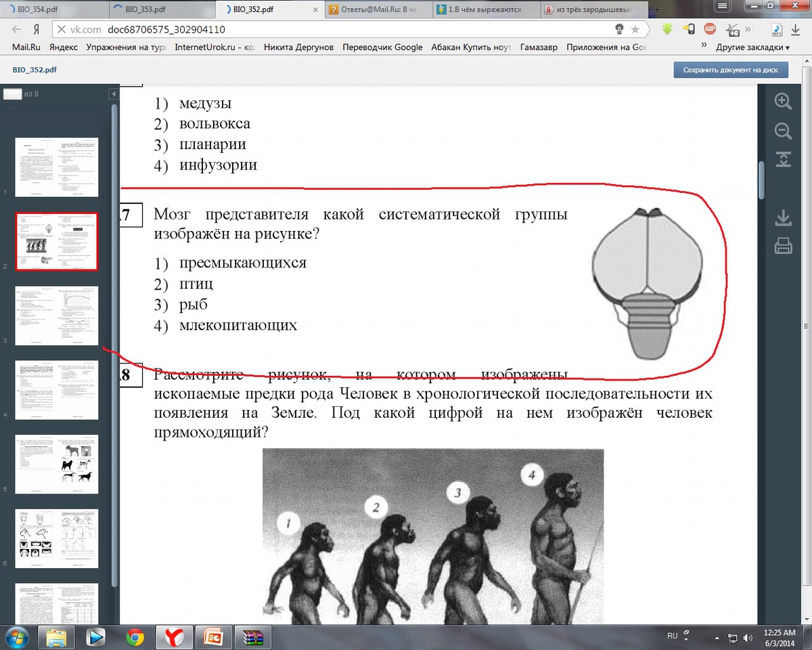The height and width of the screenshot is (650, 812).
Task: Expand the 'Другие закладки' bookmarks folder
Action: click(x=752, y=47)
